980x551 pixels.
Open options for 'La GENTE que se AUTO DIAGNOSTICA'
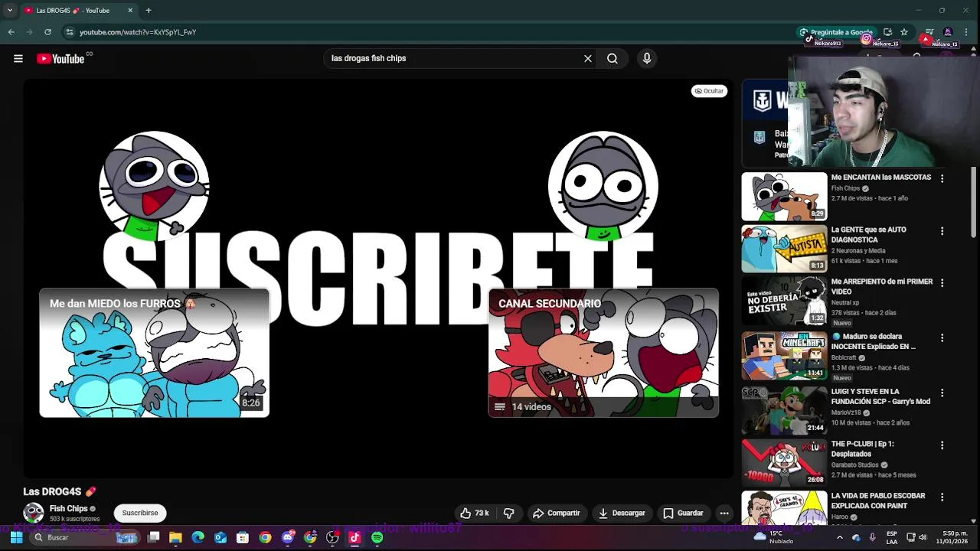(942, 230)
